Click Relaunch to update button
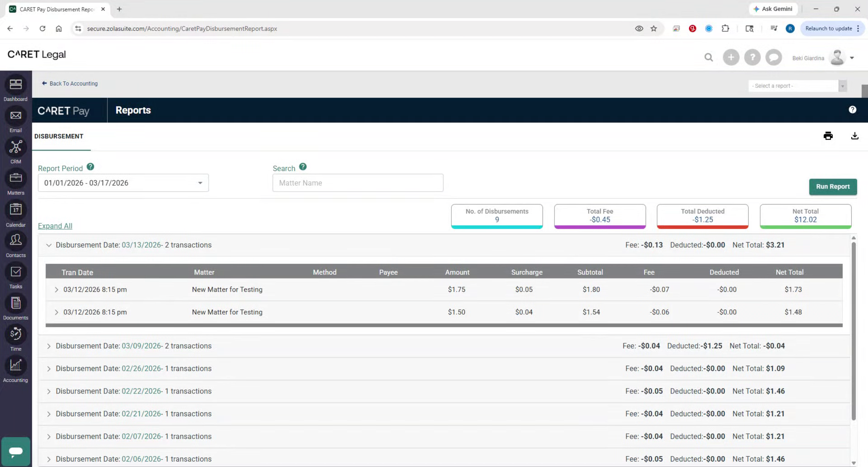Screen dimensions: 868x467 (833, 29)
